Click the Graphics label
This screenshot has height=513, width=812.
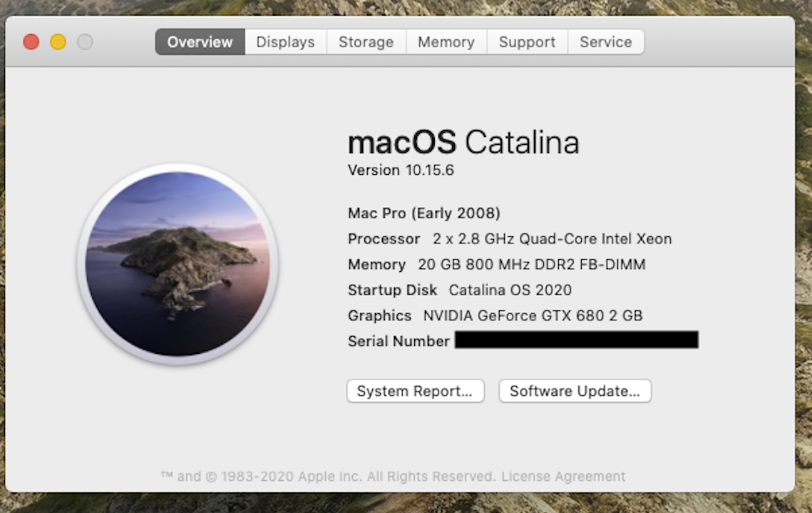point(379,315)
